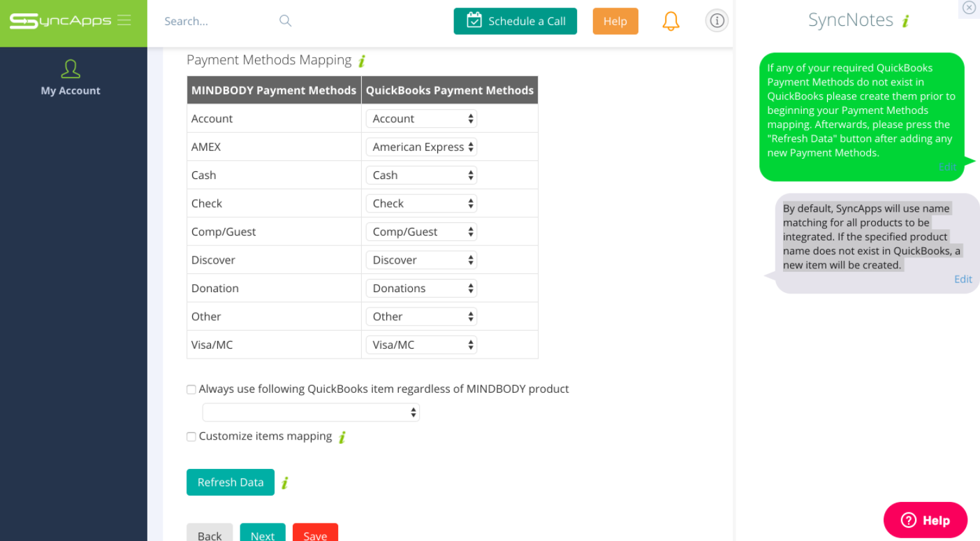Click Refresh Data button
Image resolution: width=980 pixels, height=541 pixels.
(x=231, y=482)
